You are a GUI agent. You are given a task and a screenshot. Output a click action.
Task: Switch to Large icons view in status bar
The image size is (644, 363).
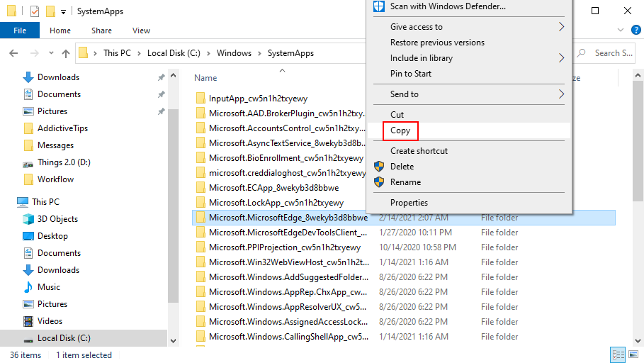click(634, 354)
